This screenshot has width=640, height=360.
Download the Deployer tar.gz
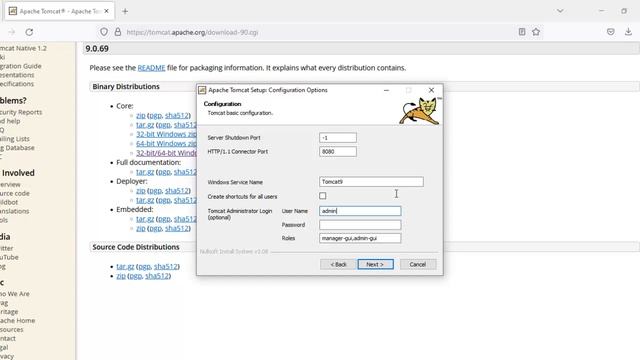145,200
